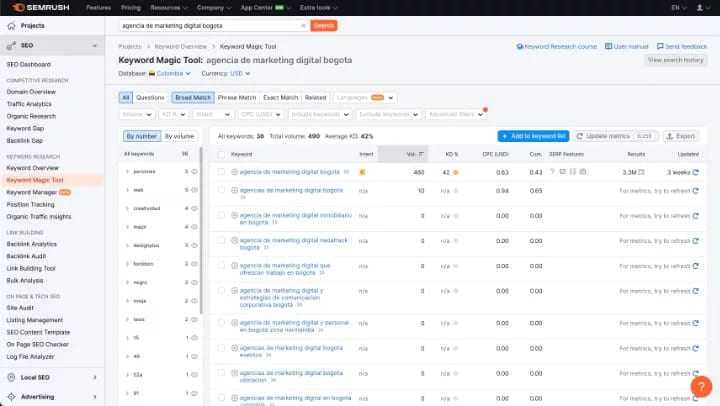Open the CPC (USD) filter dropdown
This screenshot has height=406, width=720.
(261, 114)
